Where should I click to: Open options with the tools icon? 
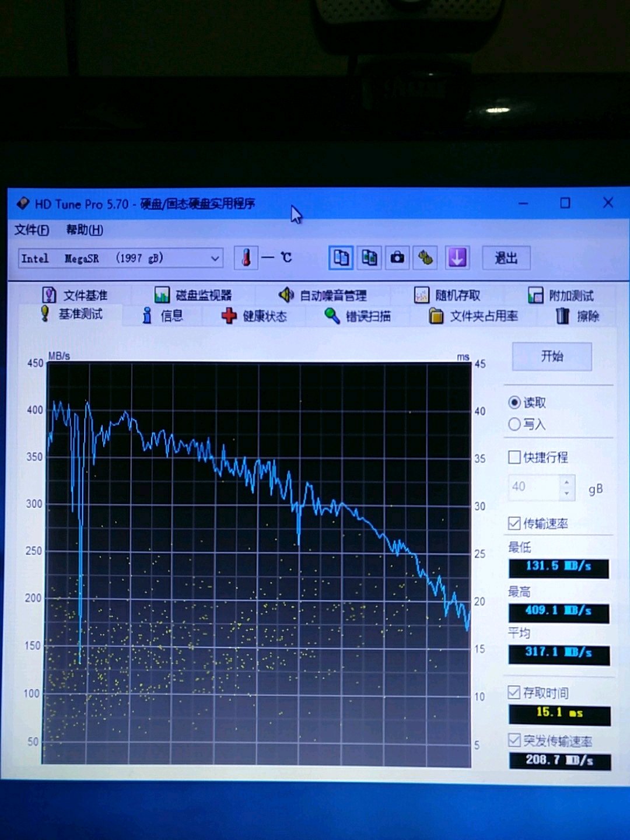tap(425, 258)
